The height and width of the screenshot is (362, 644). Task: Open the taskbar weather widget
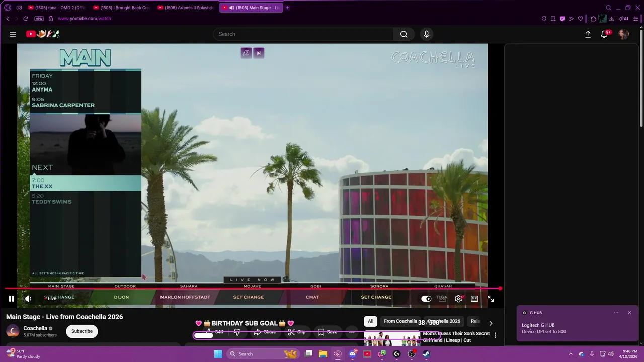point(23,354)
